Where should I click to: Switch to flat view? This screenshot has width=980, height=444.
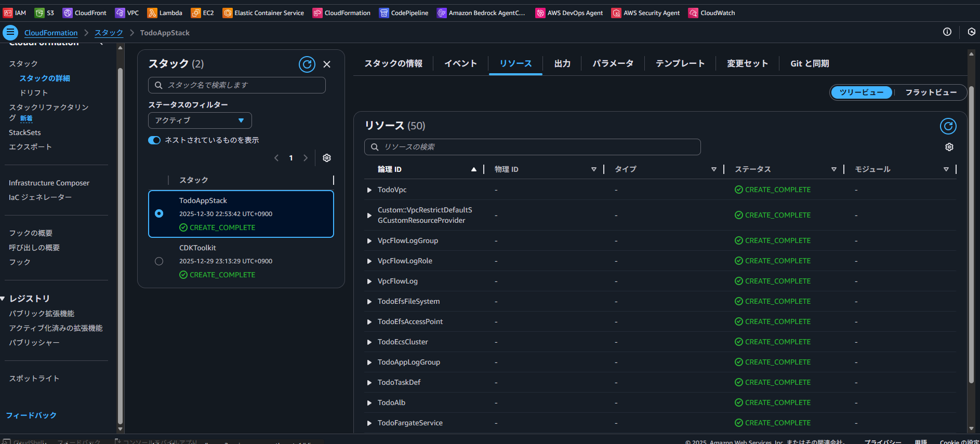[x=931, y=92]
